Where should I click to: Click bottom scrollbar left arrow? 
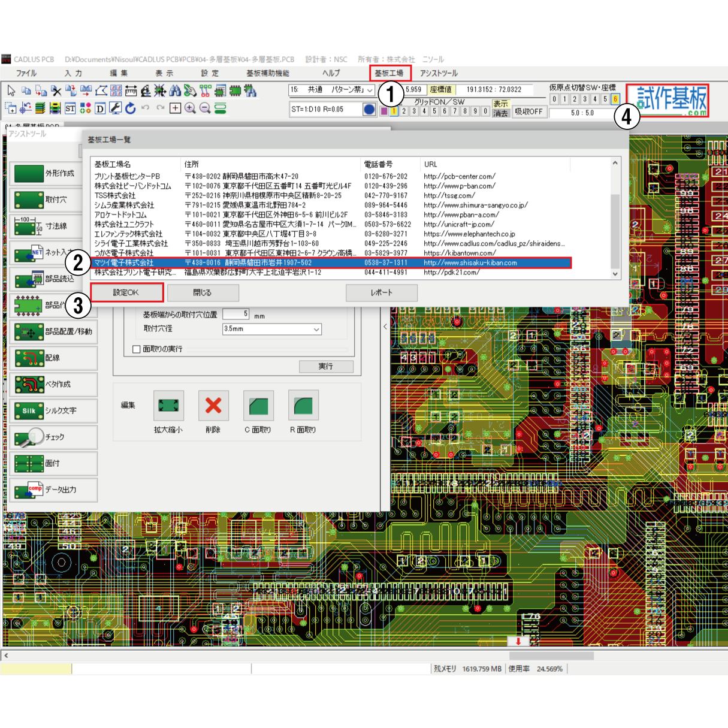[x=6, y=655]
